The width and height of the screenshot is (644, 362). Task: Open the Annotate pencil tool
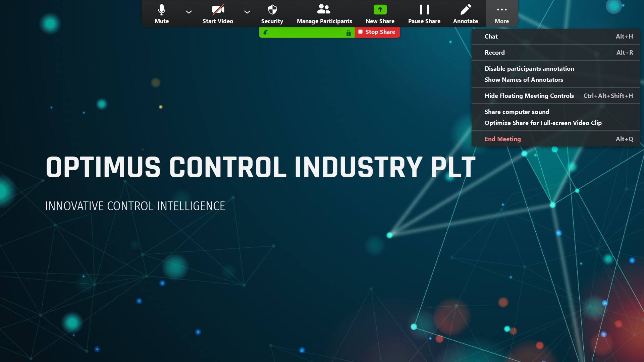pos(466,14)
